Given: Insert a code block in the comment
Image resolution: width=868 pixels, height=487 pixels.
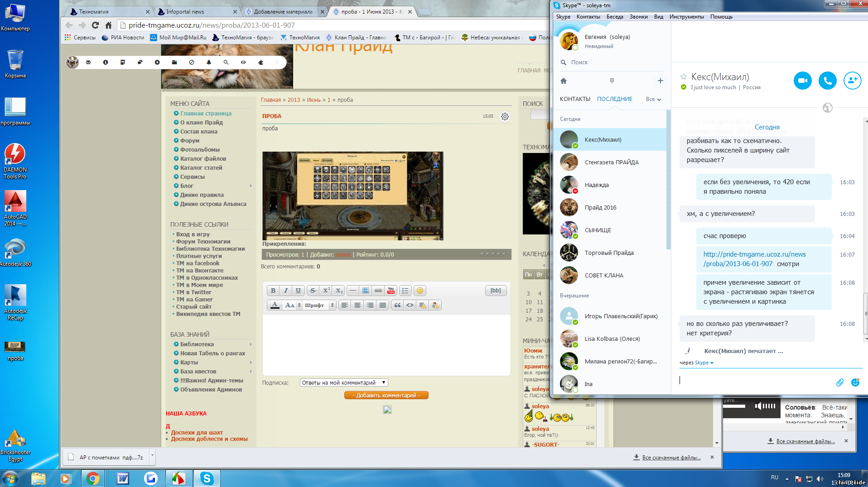Looking at the screenshot, I should click(410, 305).
